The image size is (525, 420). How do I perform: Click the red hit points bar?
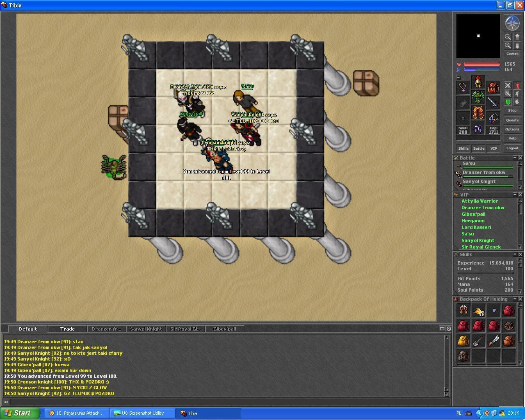pyautogui.click(x=482, y=64)
